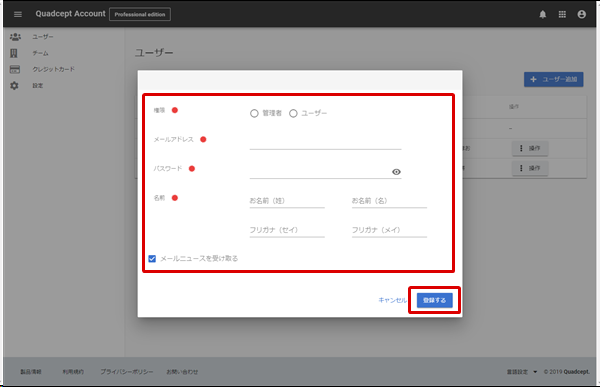This screenshot has height=387, width=600.
Task: Click the team building icon in sidebar
Action: (14, 53)
